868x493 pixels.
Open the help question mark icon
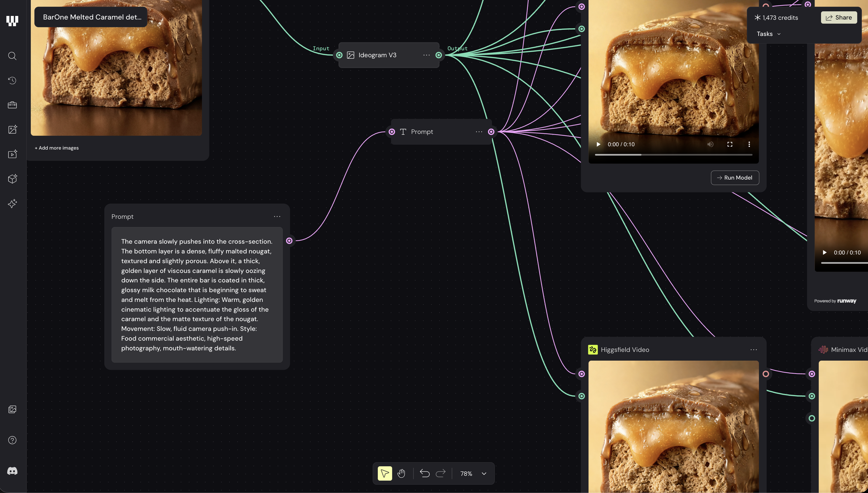(12, 440)
